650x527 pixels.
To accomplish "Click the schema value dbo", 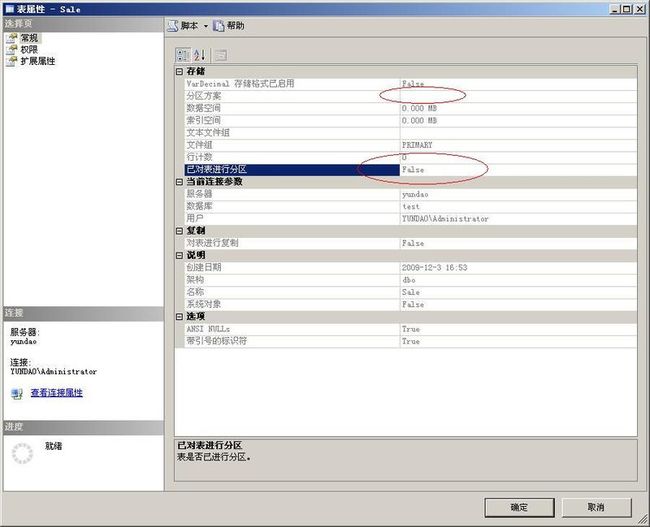I will (x=409, y=280).
